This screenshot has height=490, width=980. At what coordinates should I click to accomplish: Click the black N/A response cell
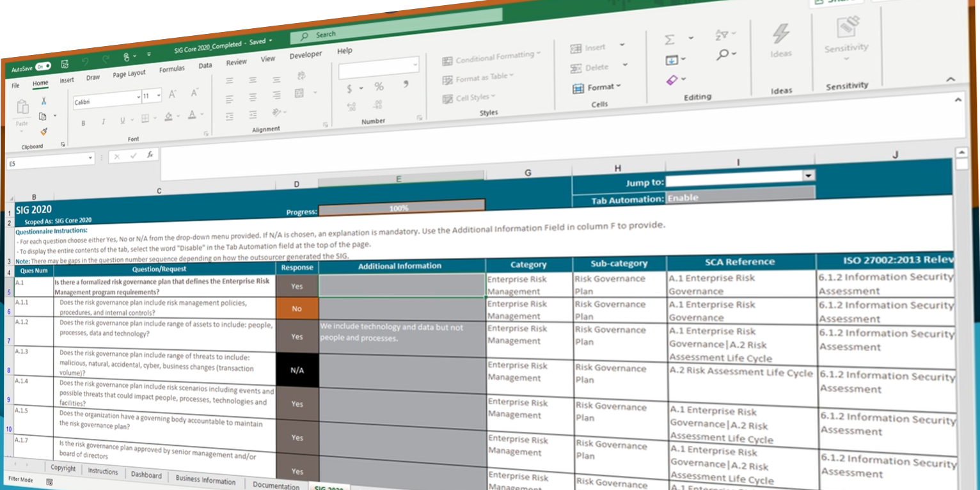point(297,370)
